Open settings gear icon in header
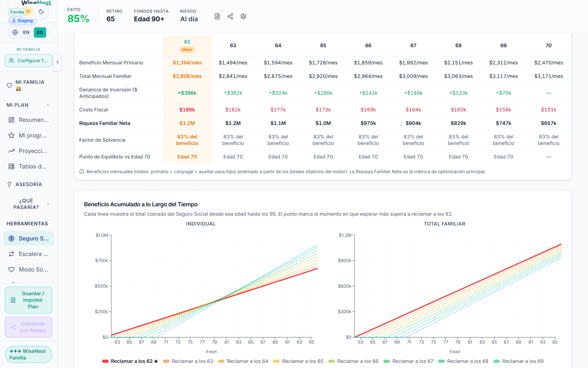Screen dimensions: 588x368 click(x=243, y=17)
